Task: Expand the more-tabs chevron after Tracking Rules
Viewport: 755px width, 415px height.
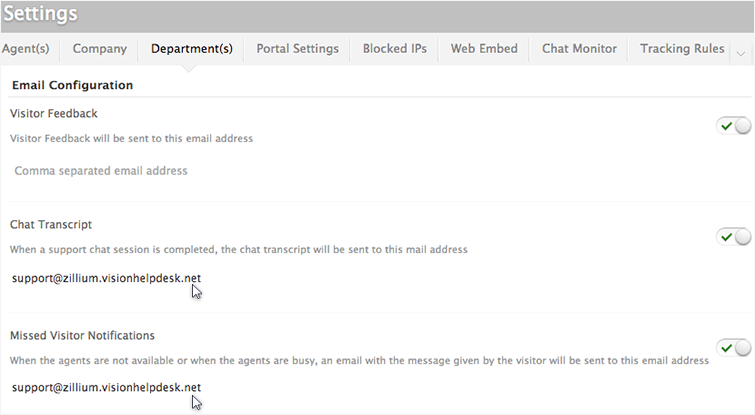Action: click(740, 50)
